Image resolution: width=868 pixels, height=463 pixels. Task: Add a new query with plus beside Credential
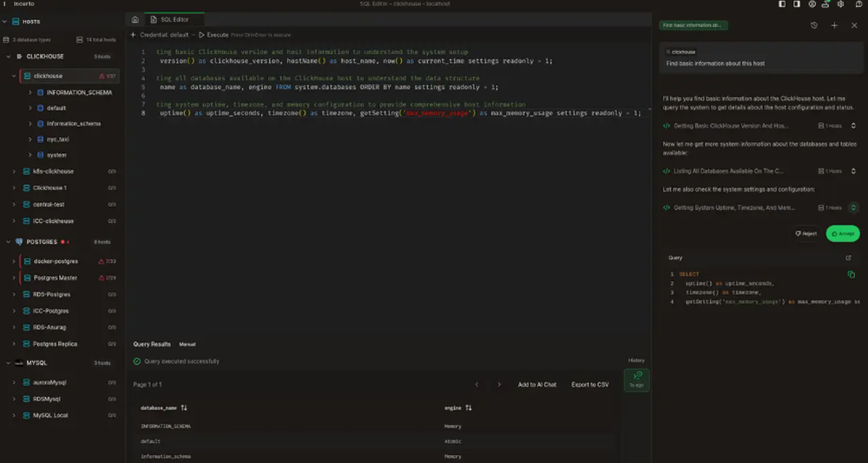[133, 35]
